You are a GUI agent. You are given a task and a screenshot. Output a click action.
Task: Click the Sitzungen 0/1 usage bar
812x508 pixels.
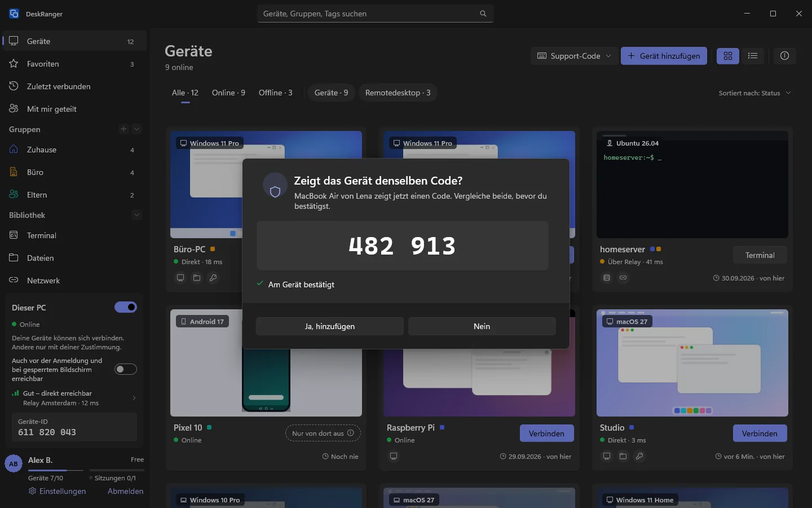pyautogui.click(x=117, y=470)
